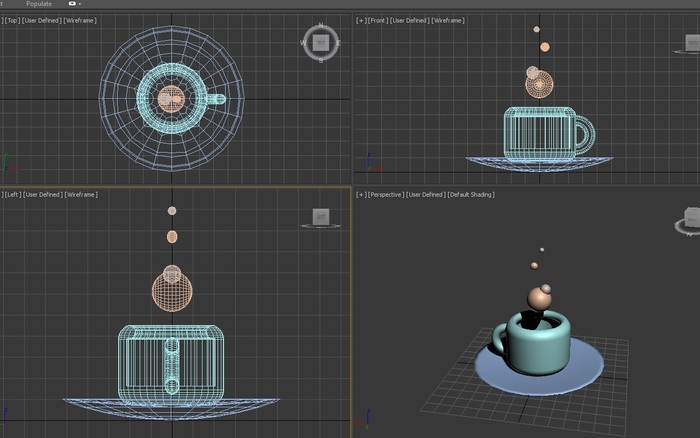Open the [User Defined] menu in the Top viewport
Viewport: 700px width, 438px height.
[x=40, y=21]
